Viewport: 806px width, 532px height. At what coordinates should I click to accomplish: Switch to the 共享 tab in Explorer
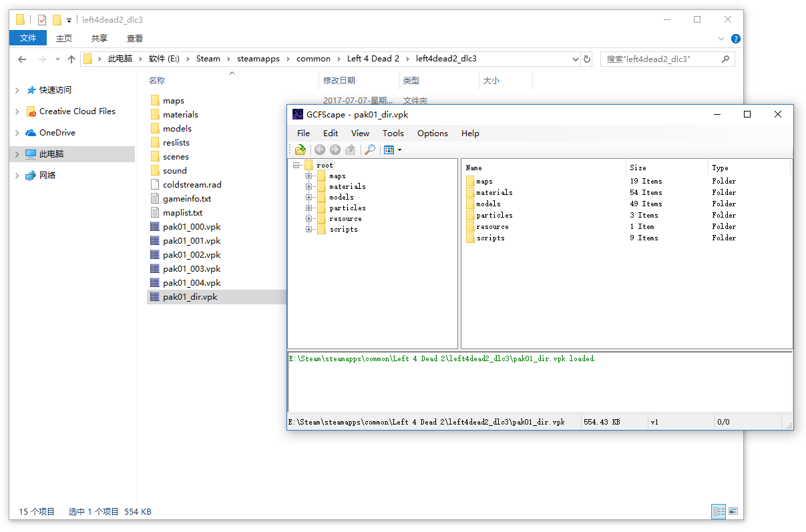coord(99,38)
